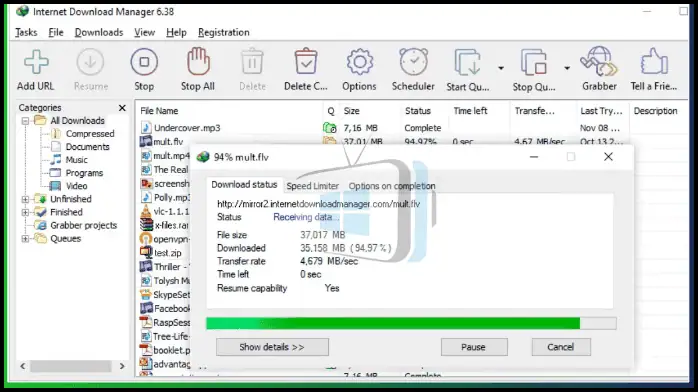Select the Documents category

[x=87, y=147]
